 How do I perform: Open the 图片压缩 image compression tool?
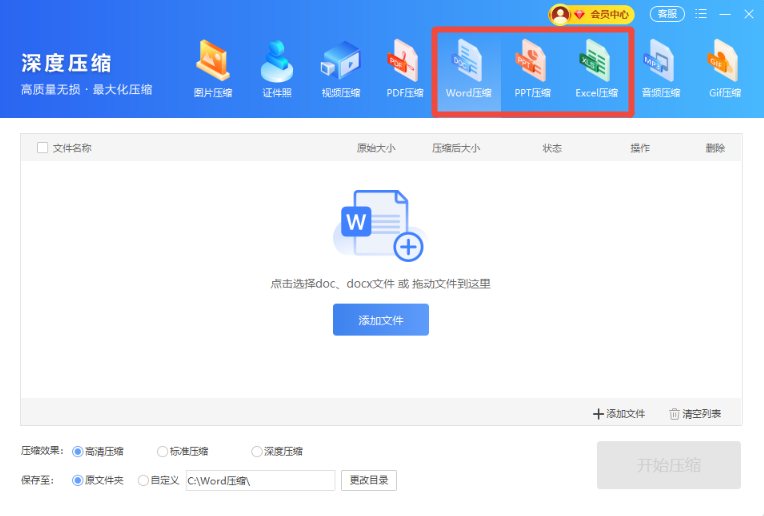coord(212,69)
